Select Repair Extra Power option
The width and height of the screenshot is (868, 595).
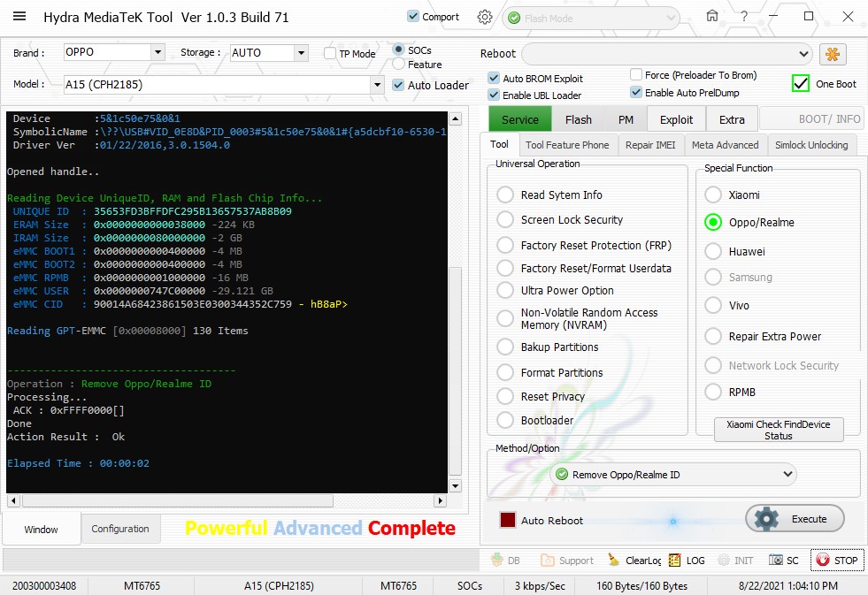click(x=713, y=336)
